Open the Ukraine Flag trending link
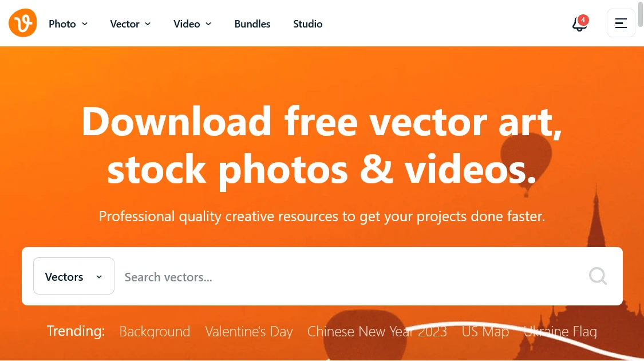 (560, 331)
